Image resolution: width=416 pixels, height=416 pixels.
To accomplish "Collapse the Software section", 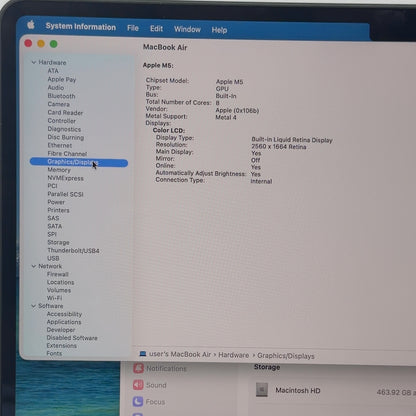I will (x=33, y=306).
